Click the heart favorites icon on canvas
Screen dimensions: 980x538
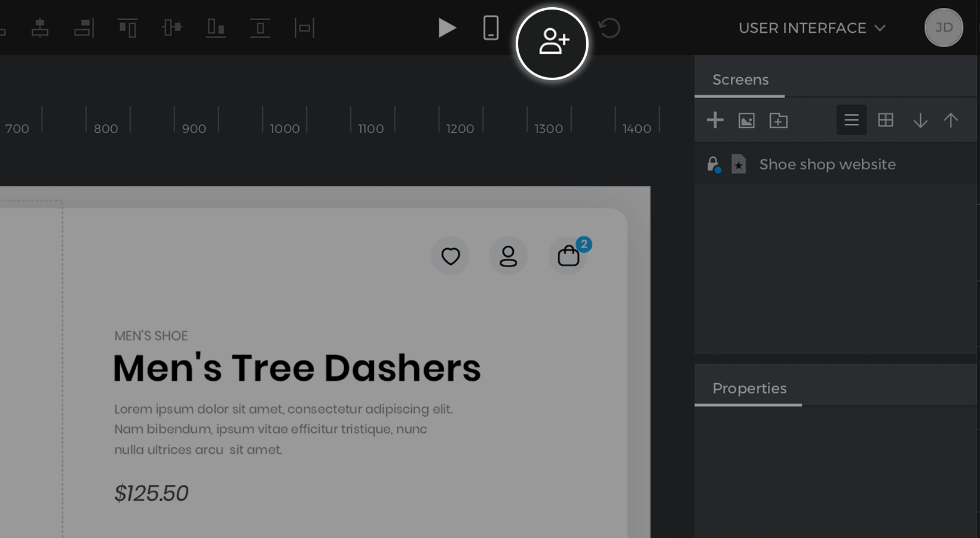click(451, 256)
